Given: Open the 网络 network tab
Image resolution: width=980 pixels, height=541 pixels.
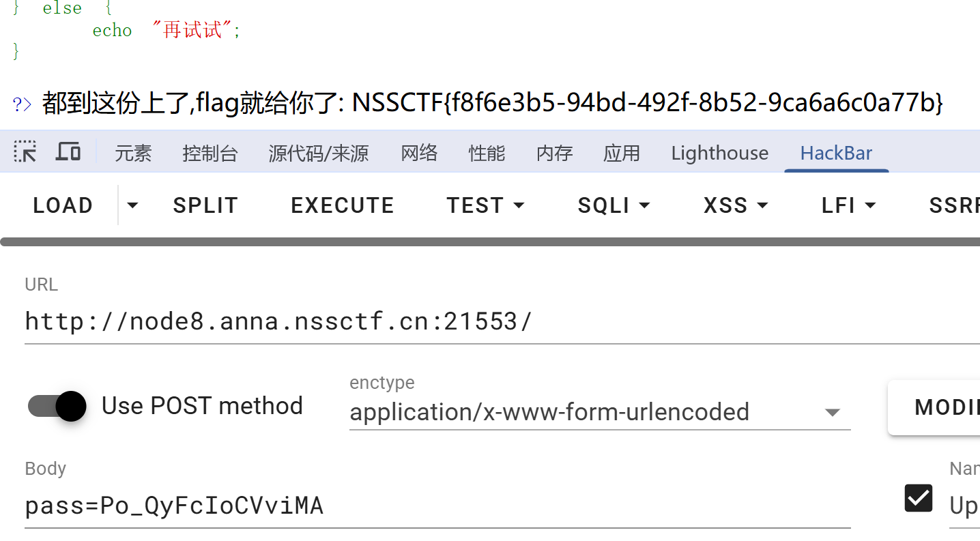Looking at the screenshot, I should 419,153.
